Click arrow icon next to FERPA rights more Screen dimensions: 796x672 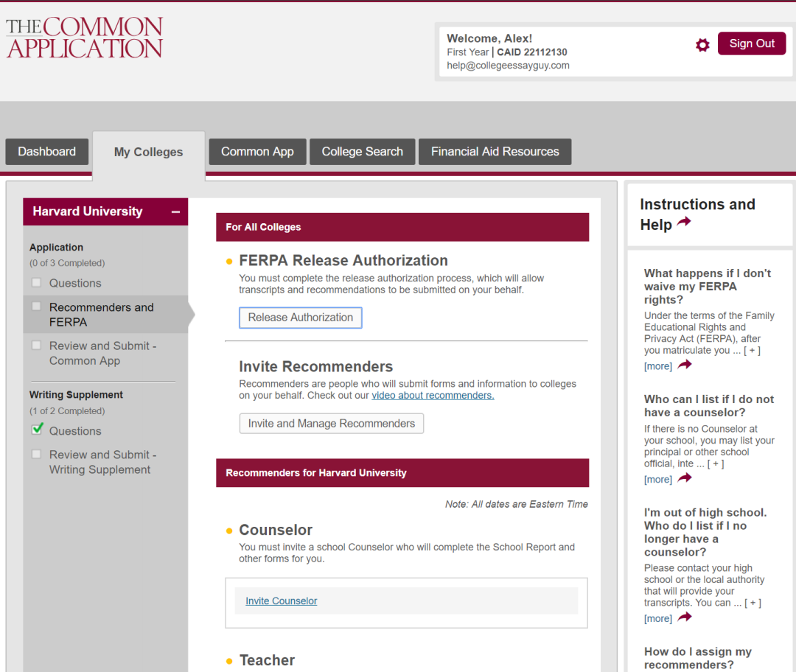point(684,365)
